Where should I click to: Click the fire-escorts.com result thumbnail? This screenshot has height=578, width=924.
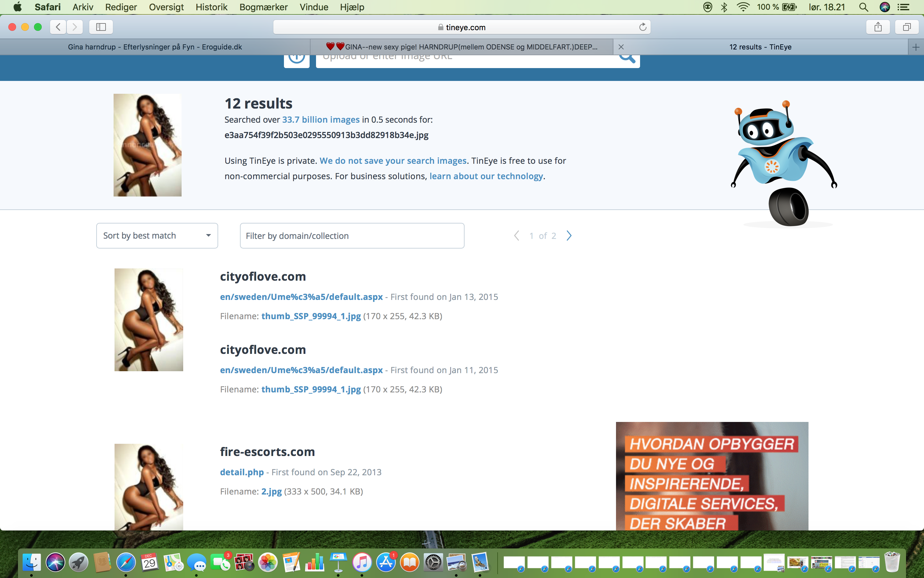click(149, 487)
